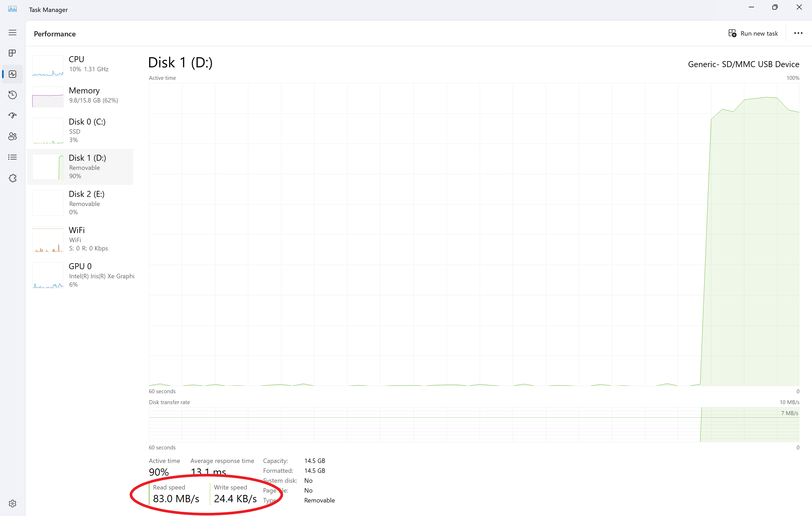The image size is (812, 516).
Task: Open Task Manager settings gear
Action: (x=12, y=504)
